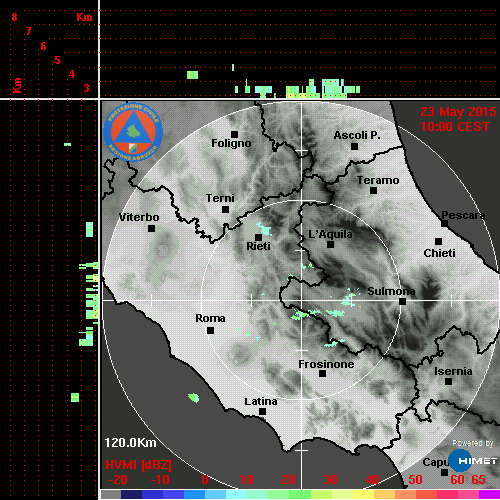
Task: Click the radar echo off the Latina coast
Action: tap(194, 397)
